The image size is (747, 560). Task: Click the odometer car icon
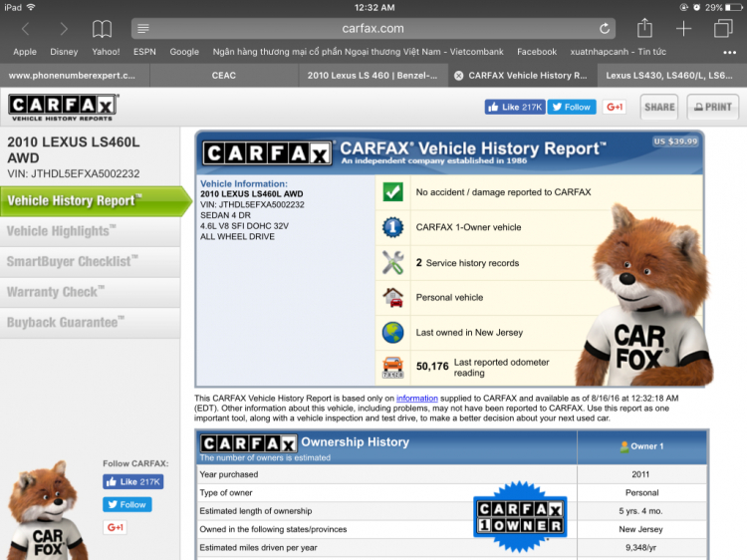pos(393,367)
